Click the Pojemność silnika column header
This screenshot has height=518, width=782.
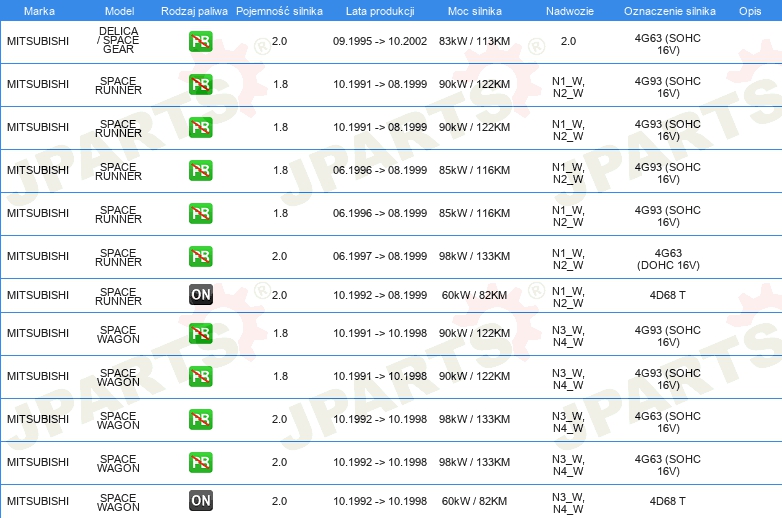pyautogui.click(x=279, y=11)
